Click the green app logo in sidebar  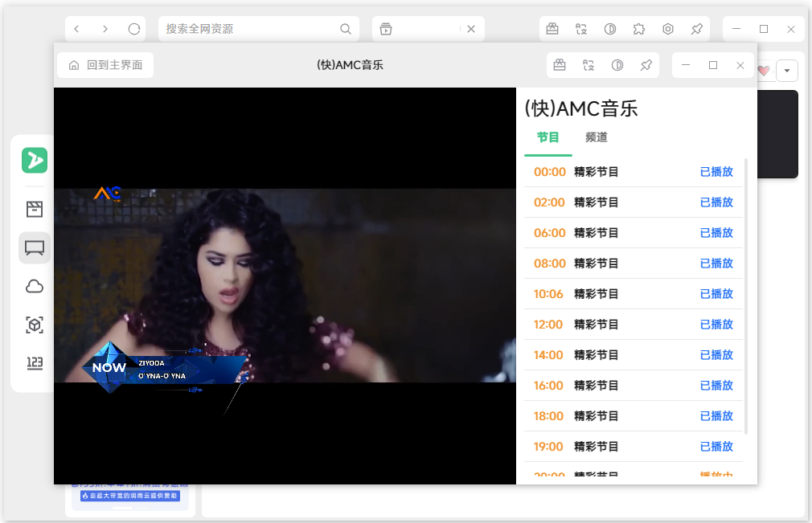pyautogui.click(x=35, y=161)
